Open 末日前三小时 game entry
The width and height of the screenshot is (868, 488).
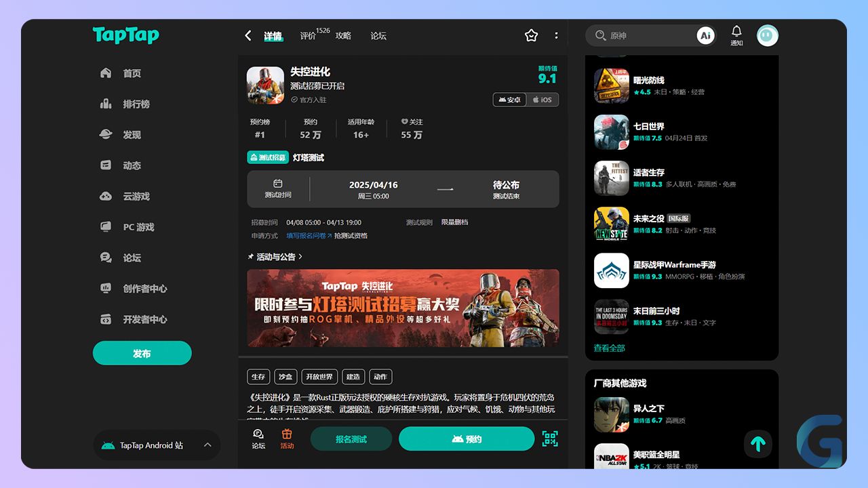[682, 317]
